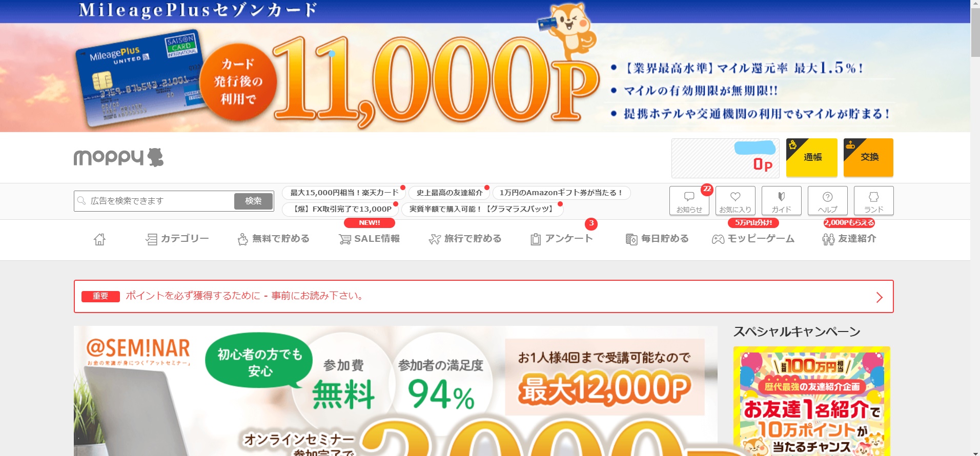980x456 pixels.
Task: Open the 交換 exchange button
Action: coord(868,157)
